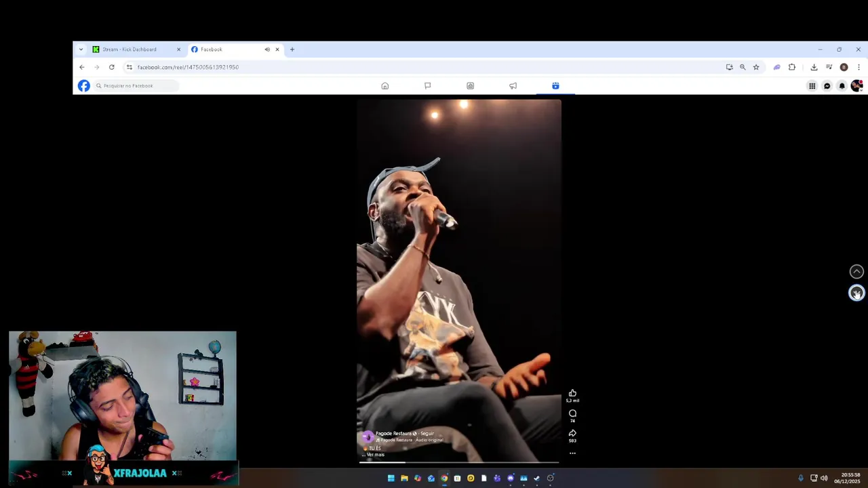
Task: Open the Discord taskbar icon
Action: click(x=511, y=478)
